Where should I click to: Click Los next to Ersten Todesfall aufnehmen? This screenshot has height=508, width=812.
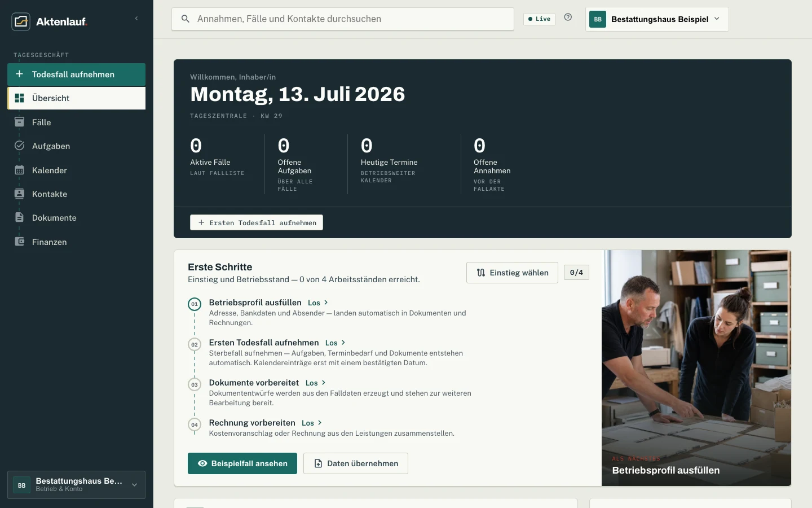point(336,343)
